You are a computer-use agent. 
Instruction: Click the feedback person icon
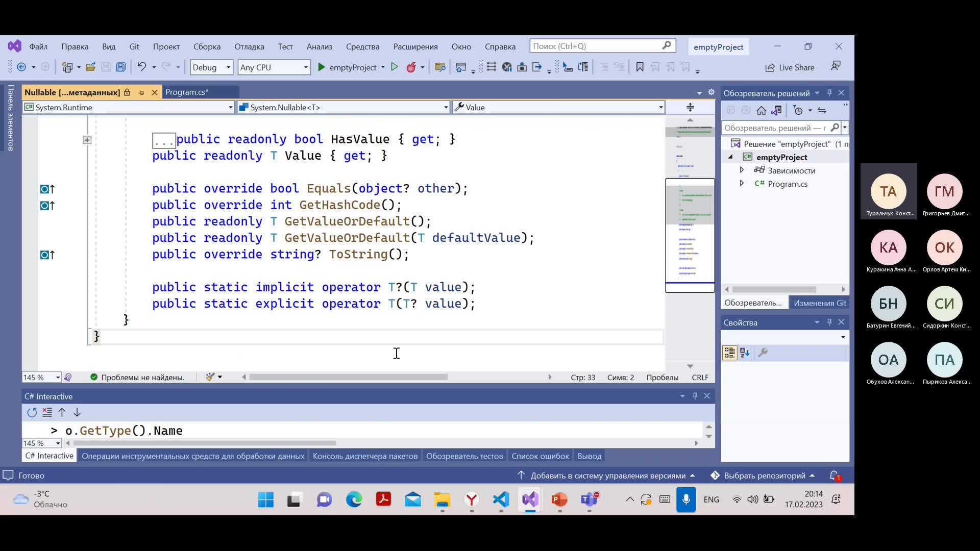[836, 66]
